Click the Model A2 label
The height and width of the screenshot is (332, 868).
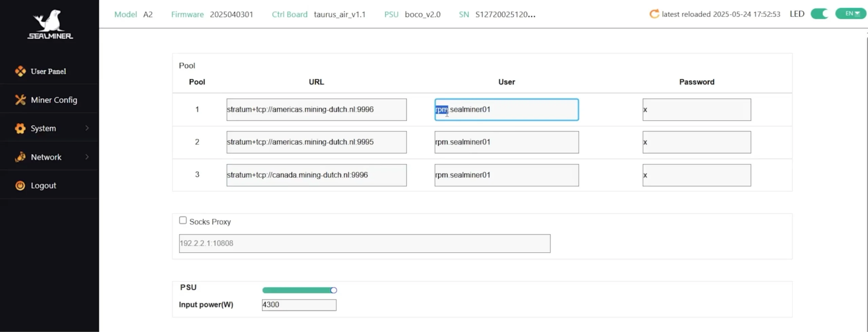(x=134, y=14)
